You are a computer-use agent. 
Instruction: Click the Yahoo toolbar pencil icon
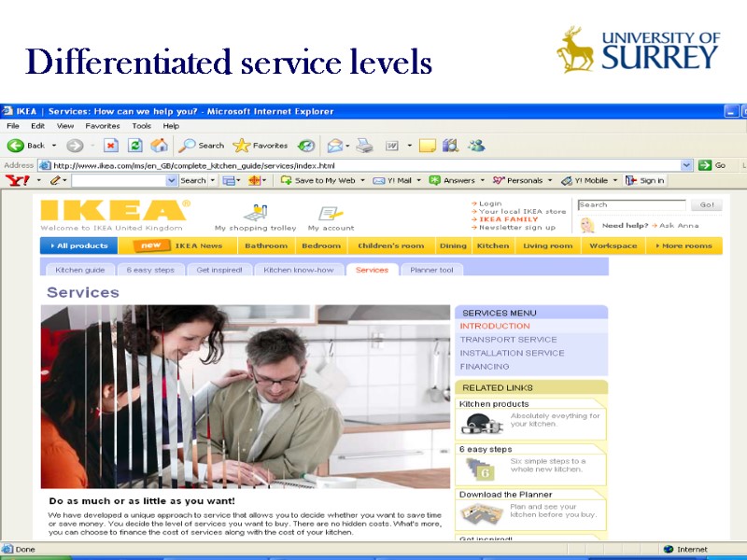(x=55, y=180)
